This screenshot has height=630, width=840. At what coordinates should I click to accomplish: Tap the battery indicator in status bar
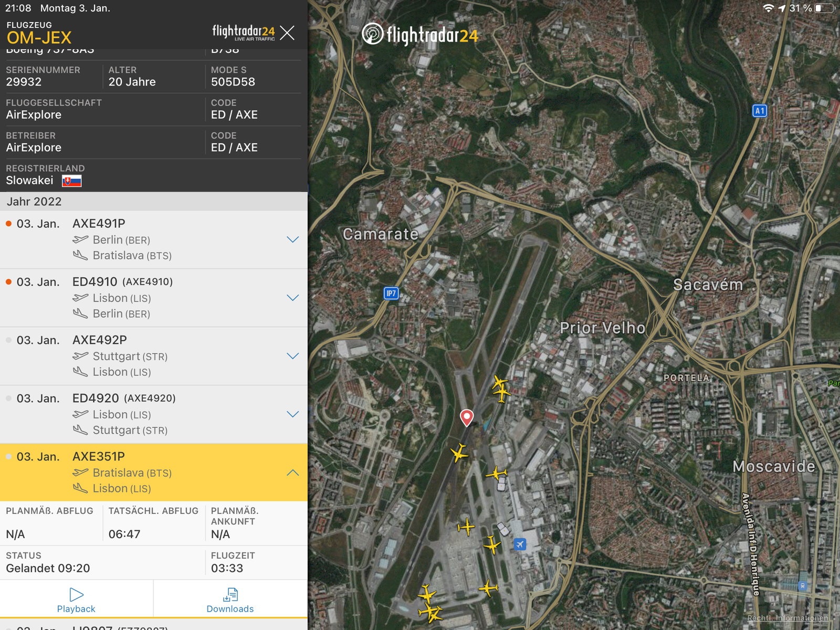click(824, 8)
